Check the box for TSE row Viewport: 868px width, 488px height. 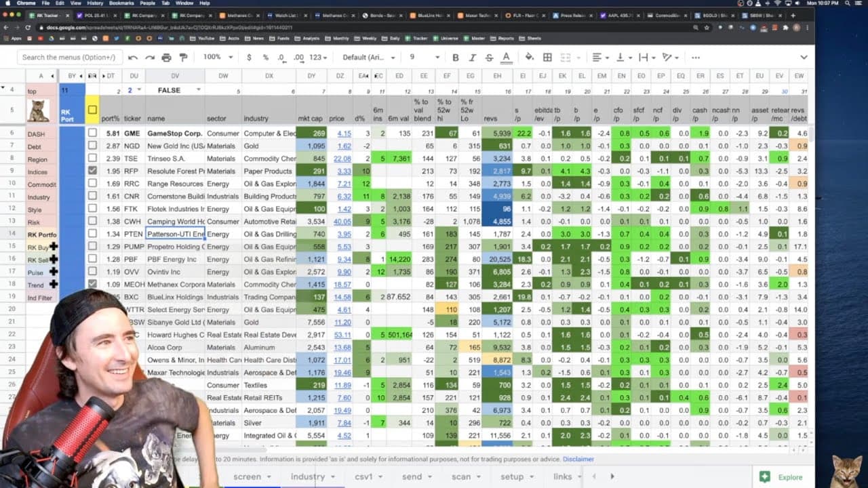pos(92,159)
